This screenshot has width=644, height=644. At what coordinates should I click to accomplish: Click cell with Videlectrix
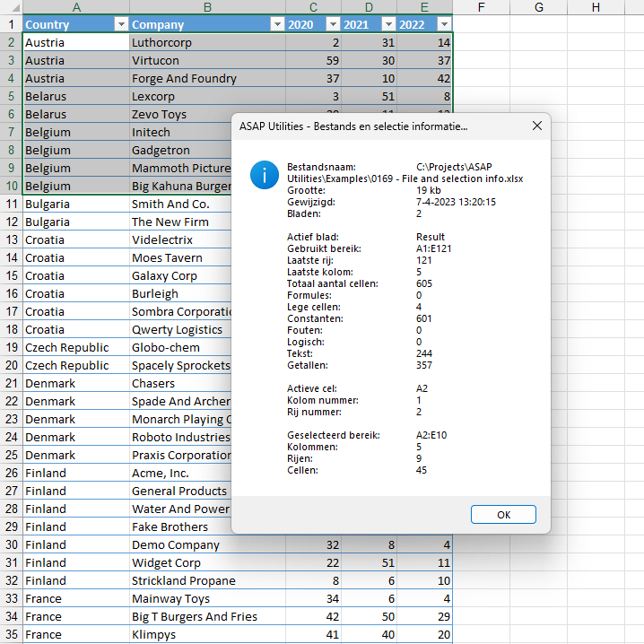pyautogui.click(x=180, y=239)
